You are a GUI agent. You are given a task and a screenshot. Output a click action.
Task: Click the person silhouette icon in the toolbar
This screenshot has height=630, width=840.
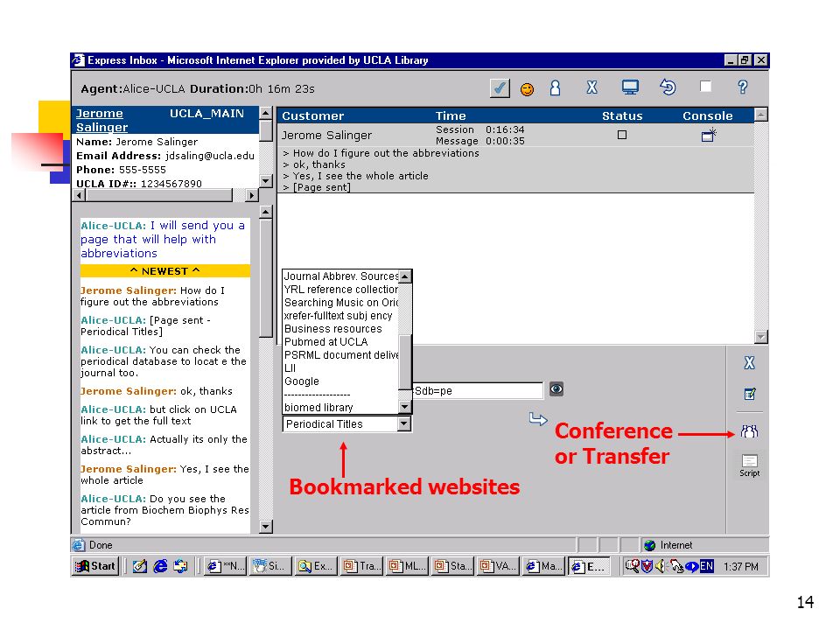(555, 87)
